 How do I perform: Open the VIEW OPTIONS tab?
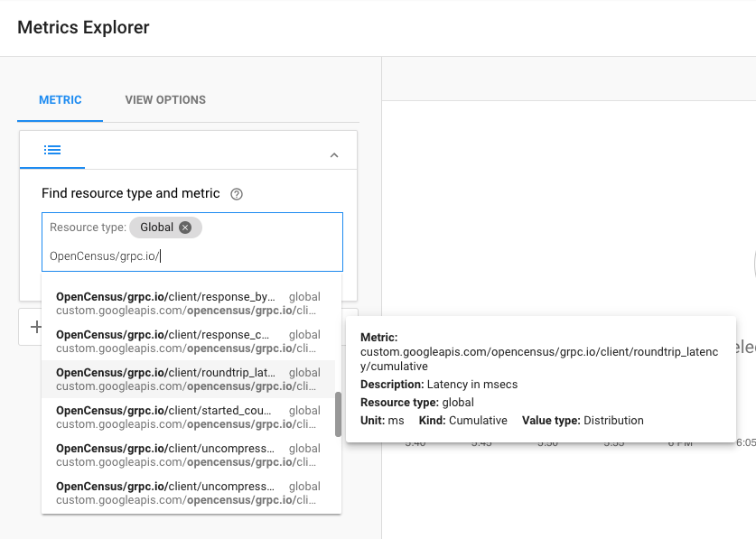click(x=165, y=100)
